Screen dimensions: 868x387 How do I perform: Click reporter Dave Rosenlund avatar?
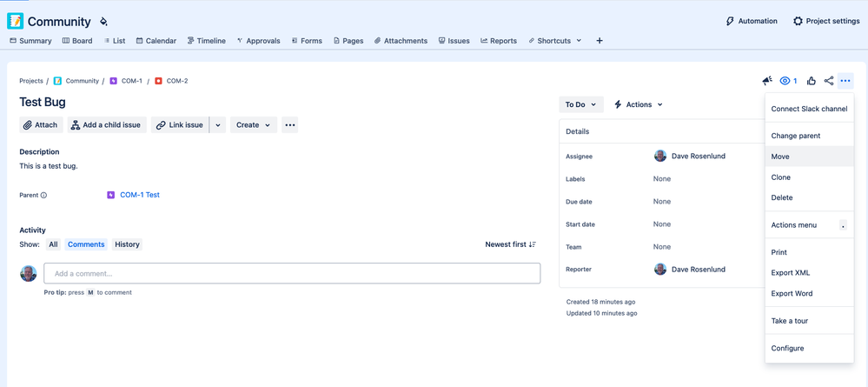click(x=659, y=269)
